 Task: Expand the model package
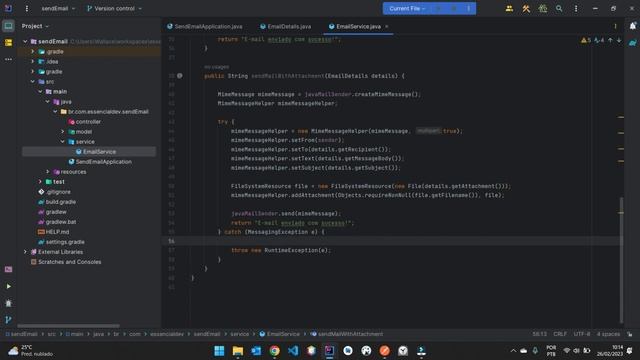click(62, 131)
